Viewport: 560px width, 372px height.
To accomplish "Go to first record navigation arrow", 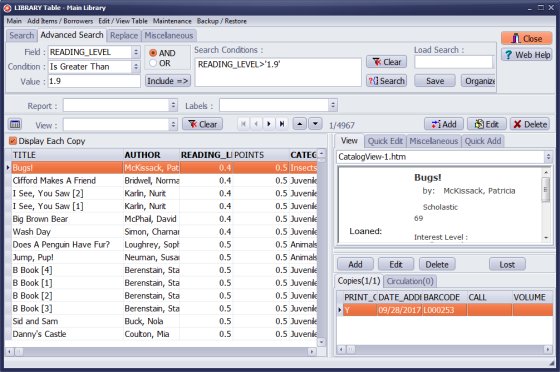I will point(243,124).
